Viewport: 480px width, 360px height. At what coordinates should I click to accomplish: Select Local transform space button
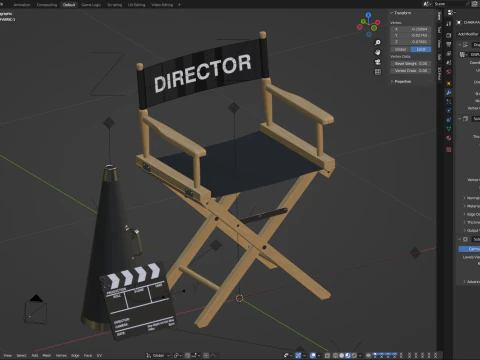pyautogui.click(x=421, y=49)
